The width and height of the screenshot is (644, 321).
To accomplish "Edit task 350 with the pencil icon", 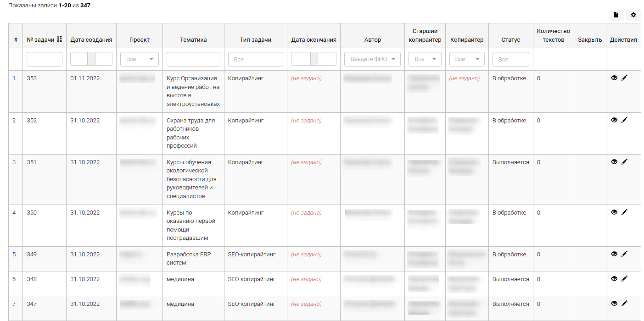I will coord(624,212).
